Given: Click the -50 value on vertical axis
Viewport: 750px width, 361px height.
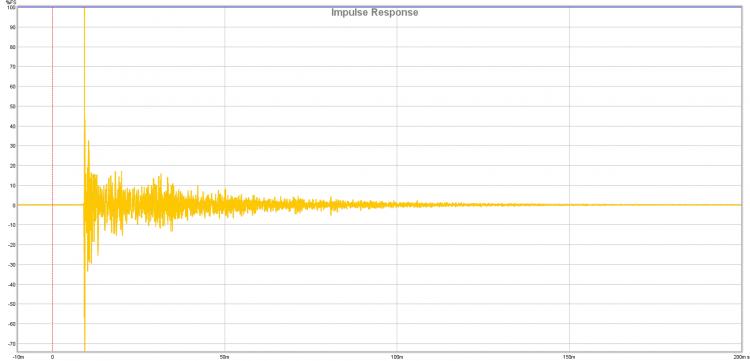Looking at the screenshot, I should coord(12,304).
